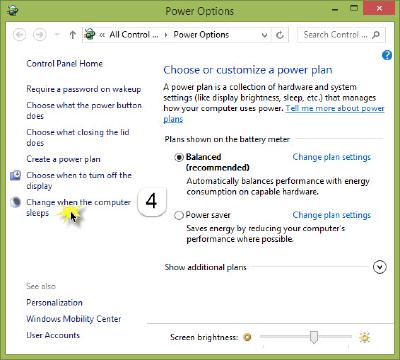
Task: Refresh the Power Options page
Action: click(280, 35)
